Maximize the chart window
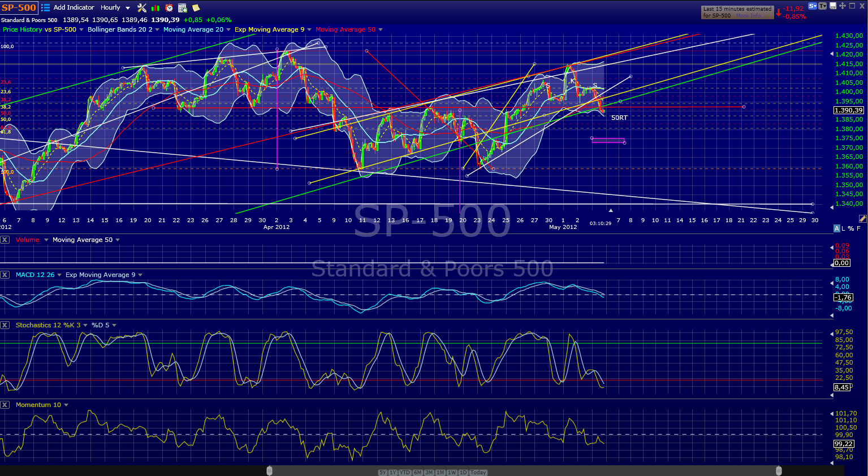868x476 pixels. (852, 6)
